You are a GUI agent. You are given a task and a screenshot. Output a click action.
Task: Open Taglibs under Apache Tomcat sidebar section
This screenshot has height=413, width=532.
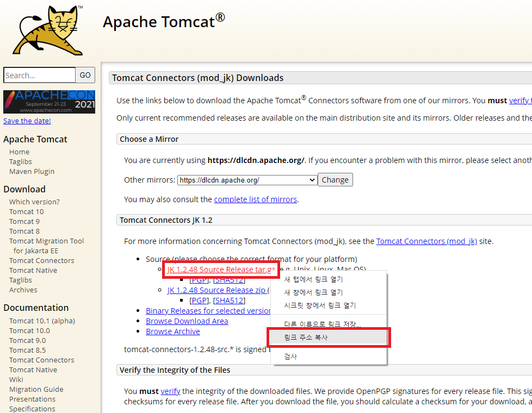(x=20, y=162)
